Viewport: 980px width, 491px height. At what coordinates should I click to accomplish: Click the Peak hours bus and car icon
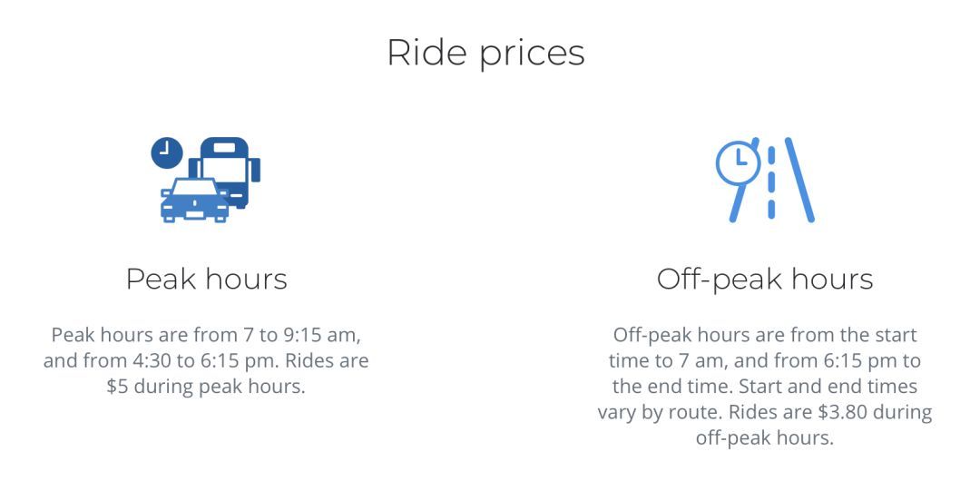(206, 180)
